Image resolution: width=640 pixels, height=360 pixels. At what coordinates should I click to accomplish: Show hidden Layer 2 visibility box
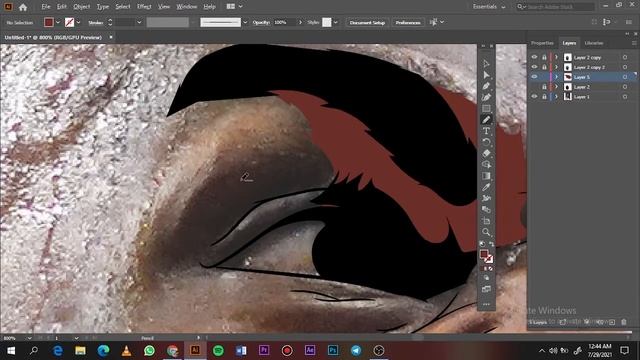pos(534,87)
